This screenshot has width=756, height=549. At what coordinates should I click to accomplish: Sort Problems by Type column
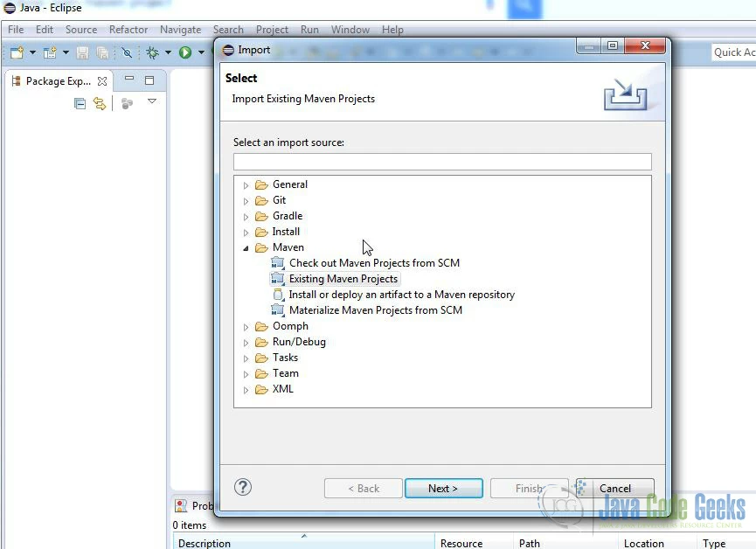tap(726, 543)
